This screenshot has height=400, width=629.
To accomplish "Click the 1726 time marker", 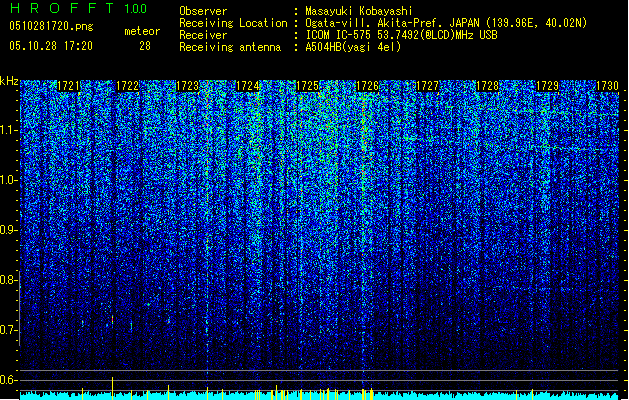I will click(367, 86).
